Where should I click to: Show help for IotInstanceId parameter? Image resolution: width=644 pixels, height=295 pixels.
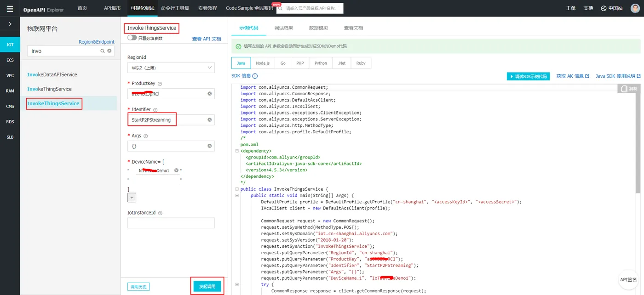(x=160, y=213)
